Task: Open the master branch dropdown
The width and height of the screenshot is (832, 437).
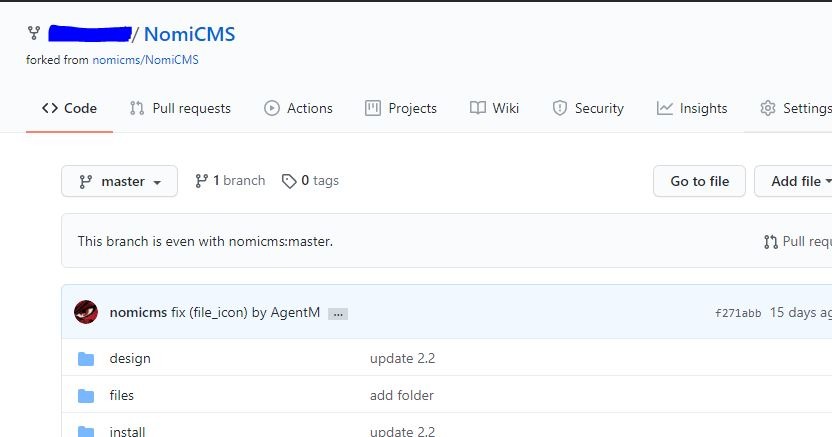Action: [x=119, y=181]
